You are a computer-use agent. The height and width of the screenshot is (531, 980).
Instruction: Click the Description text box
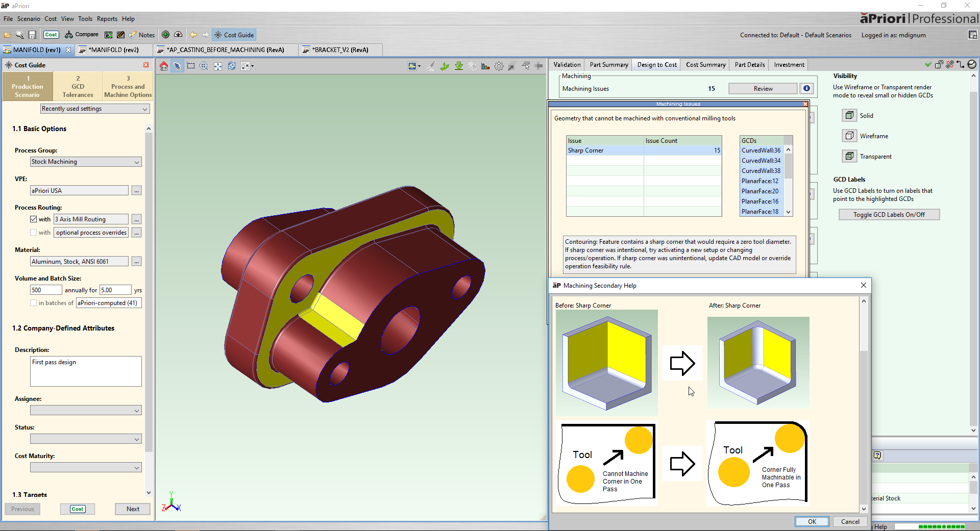tap(86, 371)
